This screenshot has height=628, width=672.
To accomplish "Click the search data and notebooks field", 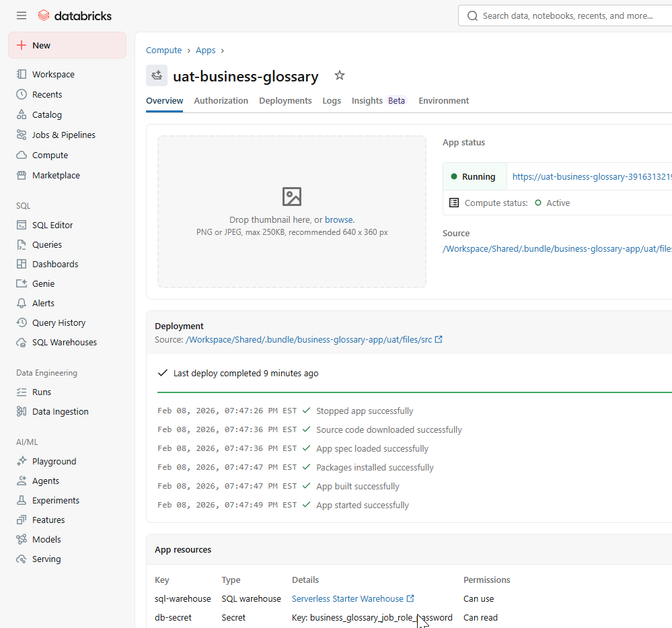I will (x=572, y=15).
